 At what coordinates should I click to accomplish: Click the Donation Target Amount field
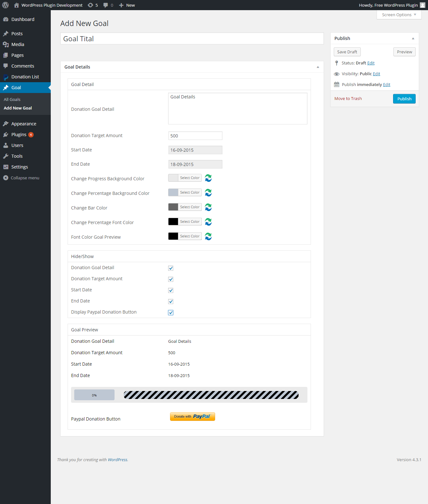point(195,136)
